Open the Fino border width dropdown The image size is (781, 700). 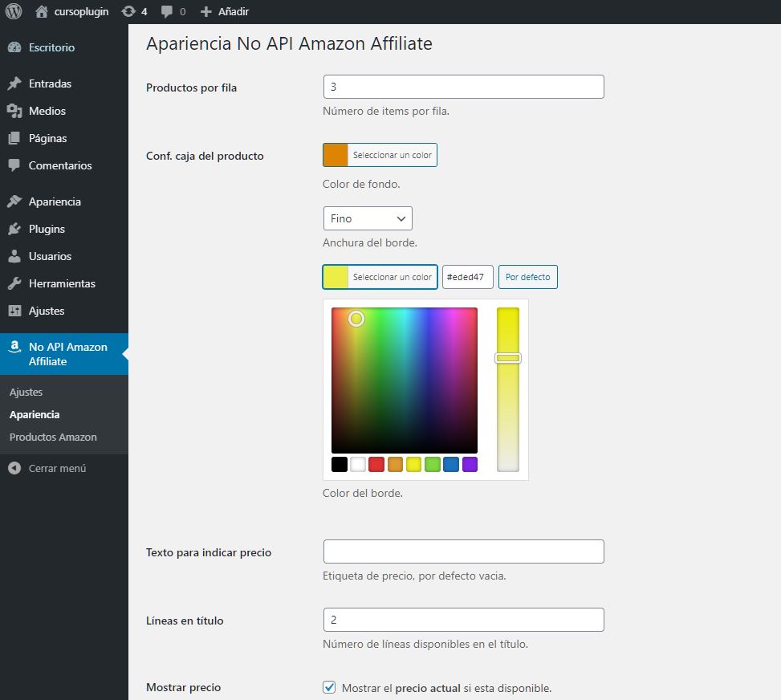click(368, 218)
